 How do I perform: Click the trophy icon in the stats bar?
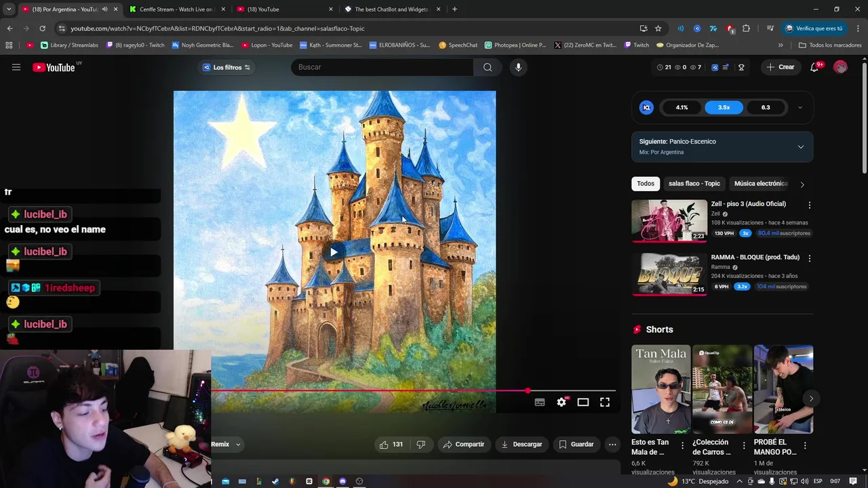point(741,67)
